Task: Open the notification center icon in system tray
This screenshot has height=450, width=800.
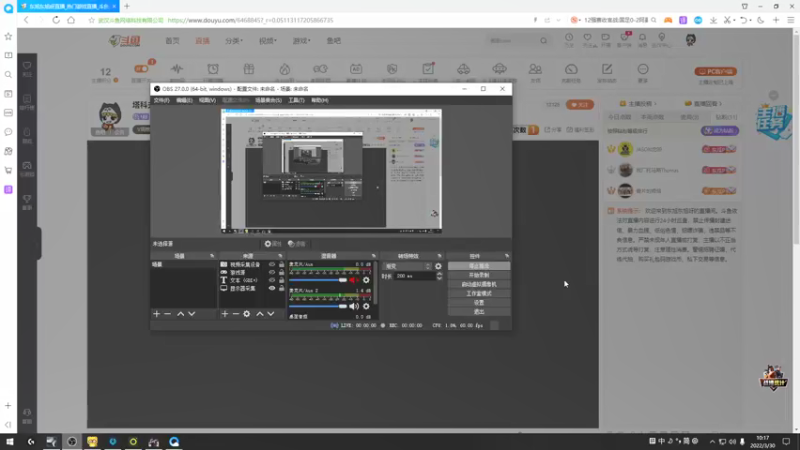Action: 786,442
